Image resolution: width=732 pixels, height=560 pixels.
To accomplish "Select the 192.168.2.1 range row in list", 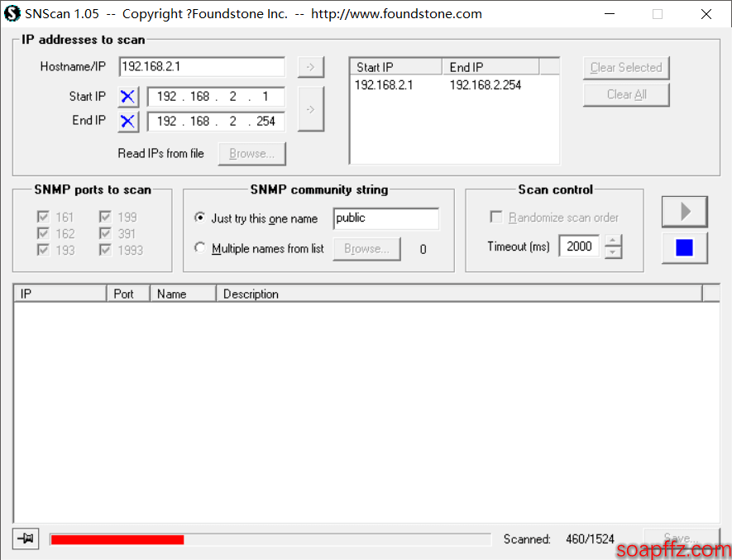I will [454, 85].
